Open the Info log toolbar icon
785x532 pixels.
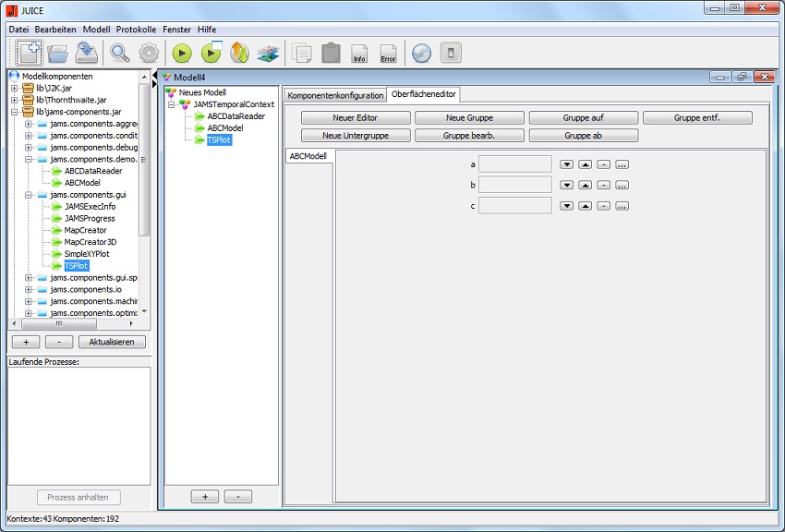tap(359, 54)
